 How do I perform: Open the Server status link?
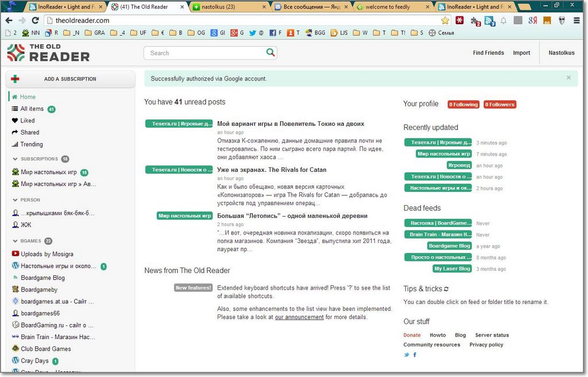tap(492, 335)
